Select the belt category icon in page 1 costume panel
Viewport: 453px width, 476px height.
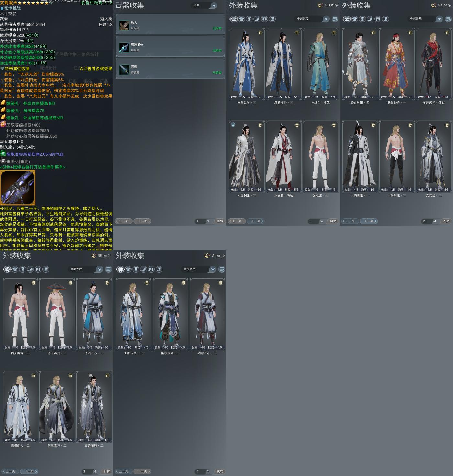[x=249, y=19]
